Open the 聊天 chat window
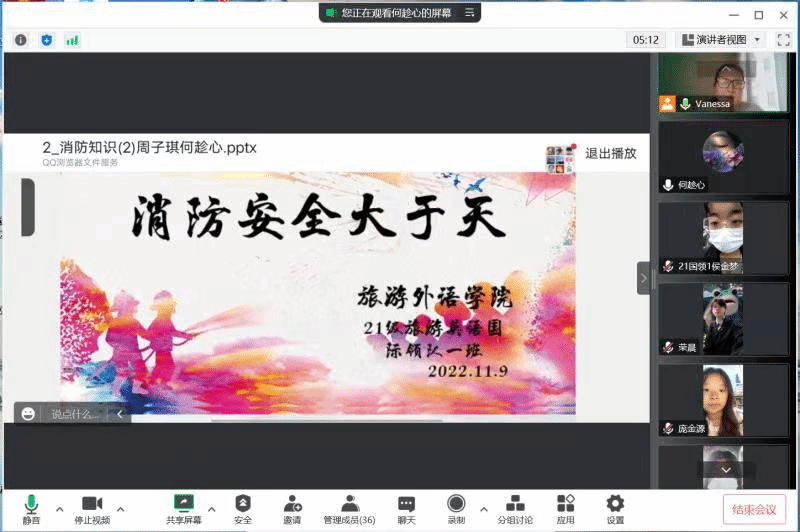Image resolution: width=800 pixels, height=532 pixels. 406,508
